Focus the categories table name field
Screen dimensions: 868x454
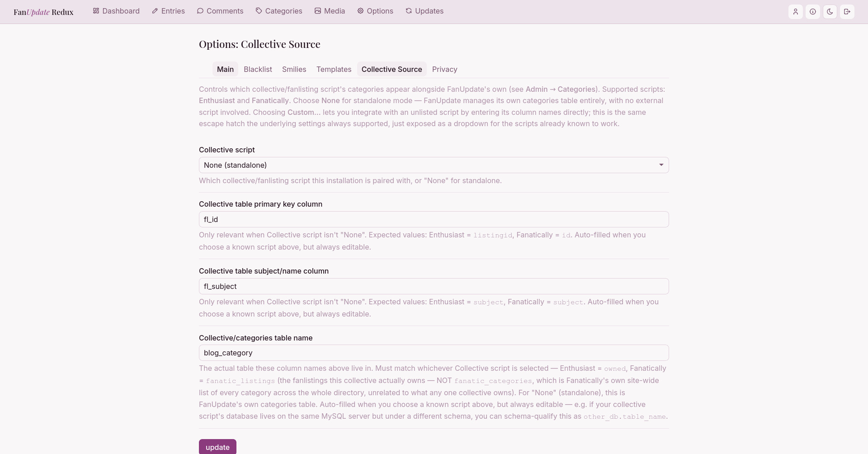pos(434,353)
